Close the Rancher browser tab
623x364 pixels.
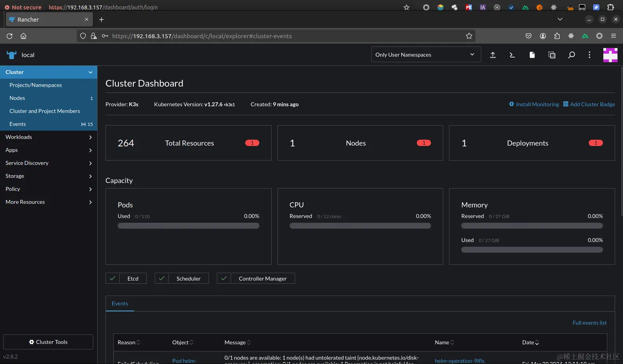[87, 19]
